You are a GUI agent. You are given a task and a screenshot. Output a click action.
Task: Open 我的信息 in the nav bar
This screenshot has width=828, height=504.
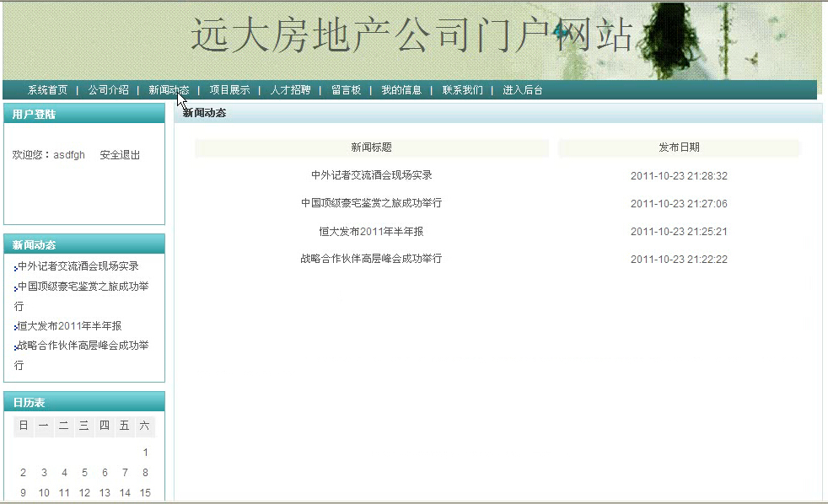(x=402, y=90)
